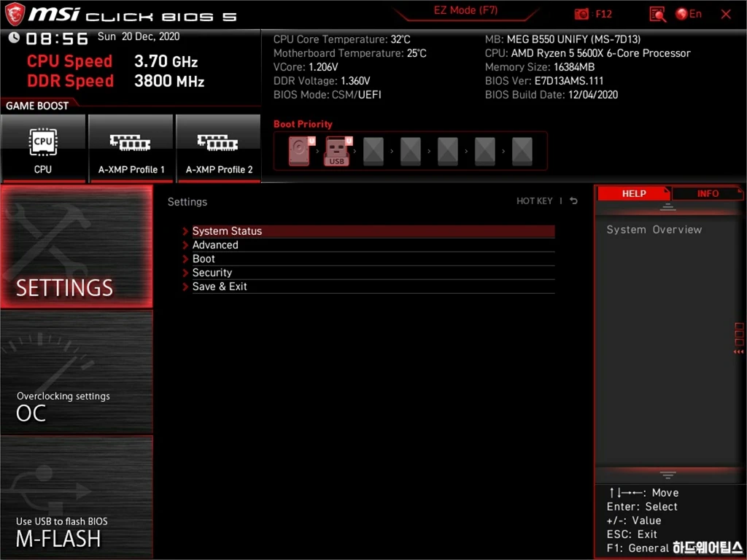This screenshot has height=560, width=747.
Task: Click the MSI dragon shield logo
Action: (15, 13)
